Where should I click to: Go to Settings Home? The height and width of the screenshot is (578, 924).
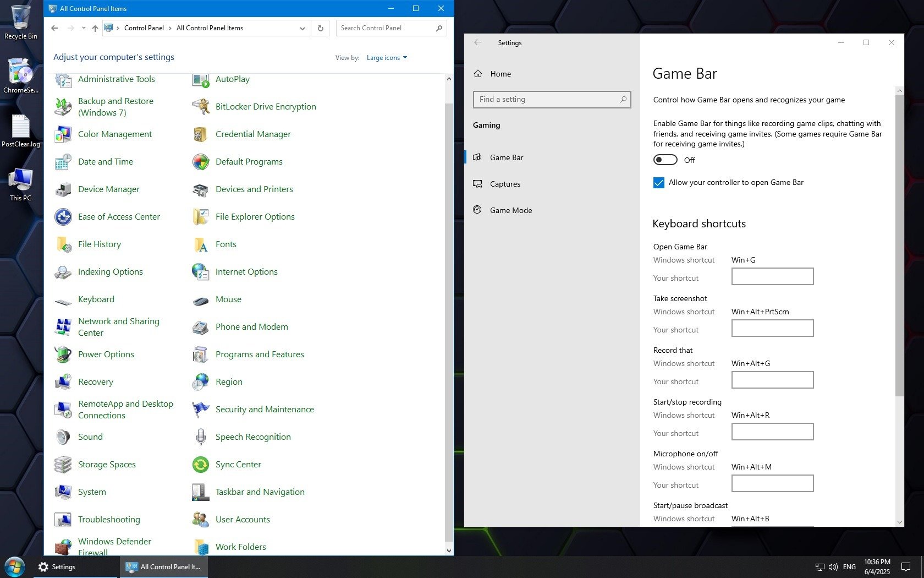pyautogui.click(x=500, y=74)
